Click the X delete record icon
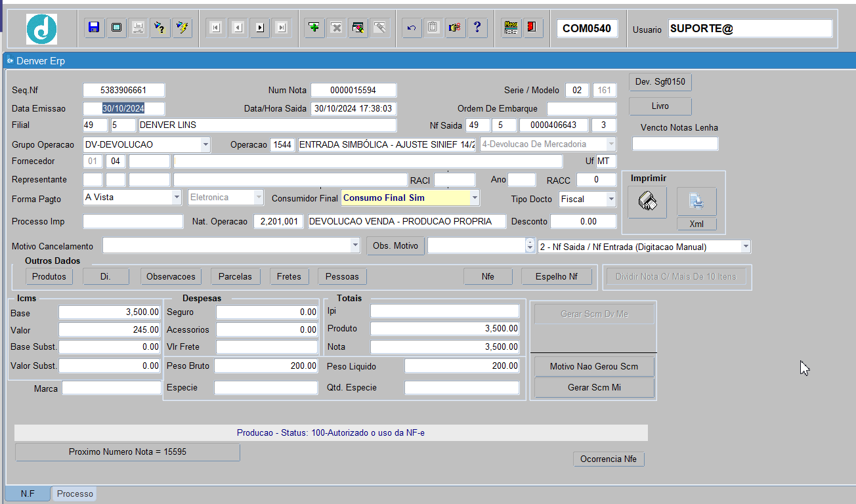The width and height of the screenshot is (856, 504). pyautogui.click(x=336, y=28)
